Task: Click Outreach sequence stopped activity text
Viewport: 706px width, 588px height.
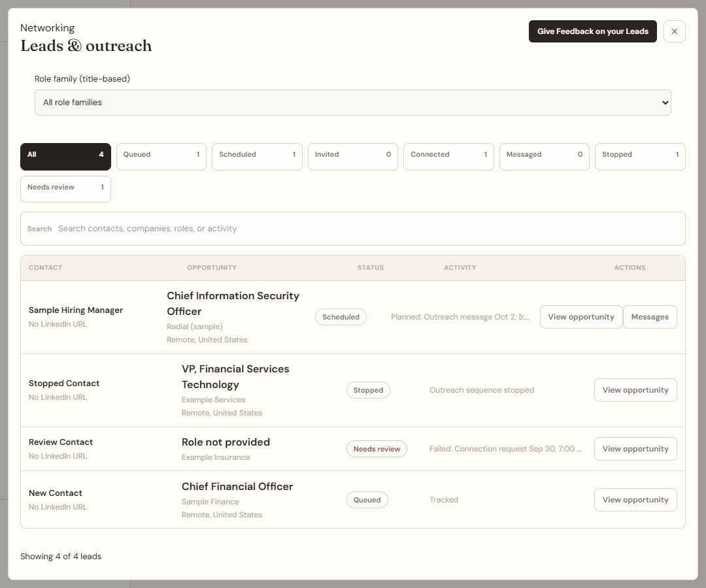Action: 482,390
